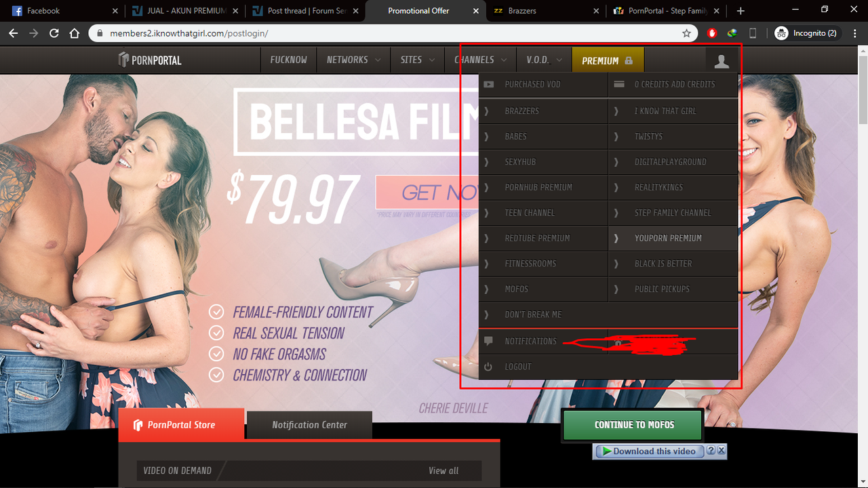The image size is (868, 488).
Task: Expand the V.O.D. dropdown menu
Action: click(544, 60)
